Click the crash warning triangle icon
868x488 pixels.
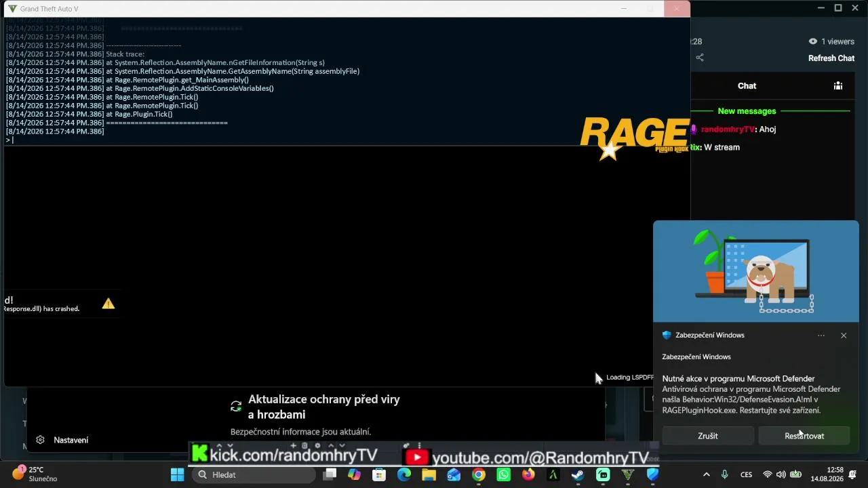pyautogui.click(x=108, y=304)
